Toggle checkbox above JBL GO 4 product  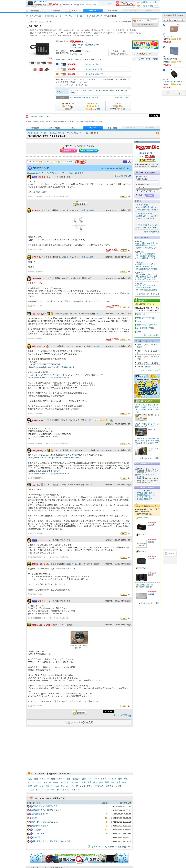[164, 25]
